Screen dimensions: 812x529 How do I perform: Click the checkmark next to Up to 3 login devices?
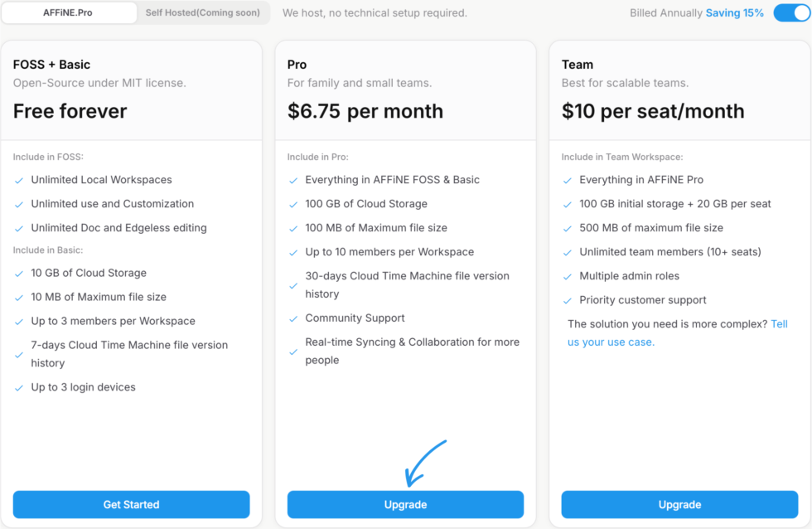pos(19,386)
